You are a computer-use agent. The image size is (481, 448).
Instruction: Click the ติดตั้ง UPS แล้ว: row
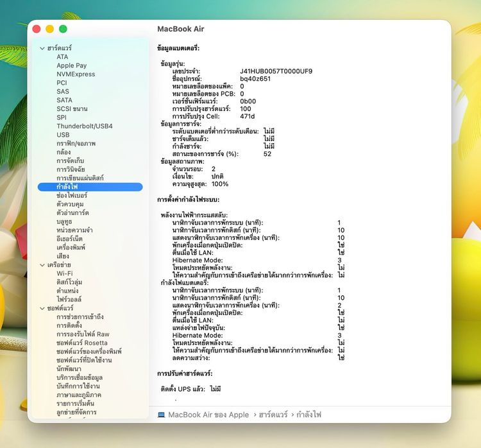[190, 389]
